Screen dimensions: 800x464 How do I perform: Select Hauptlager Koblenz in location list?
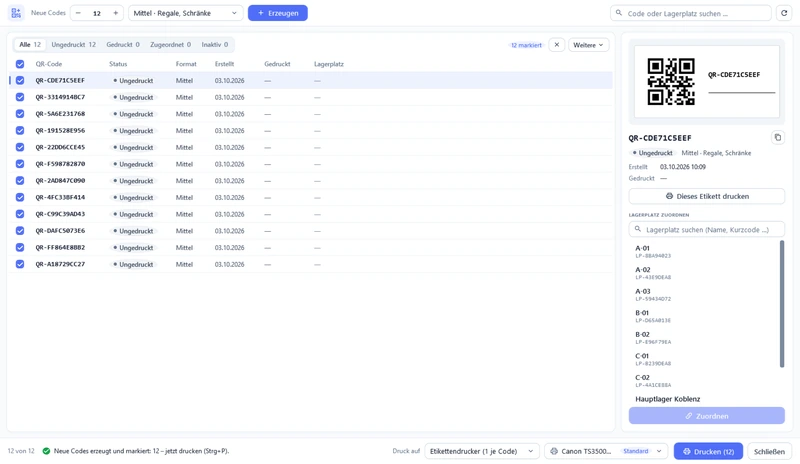[667, 399]
